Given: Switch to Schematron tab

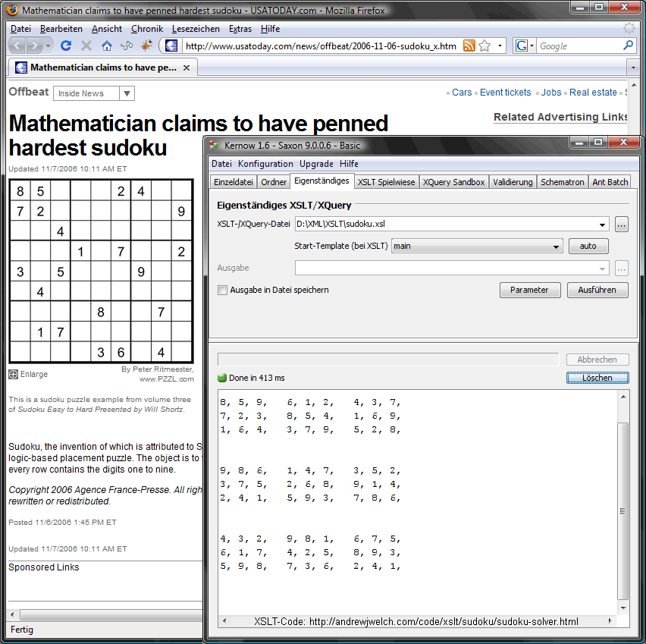Looking at the screenshot, I should click(x=562, y=182).
